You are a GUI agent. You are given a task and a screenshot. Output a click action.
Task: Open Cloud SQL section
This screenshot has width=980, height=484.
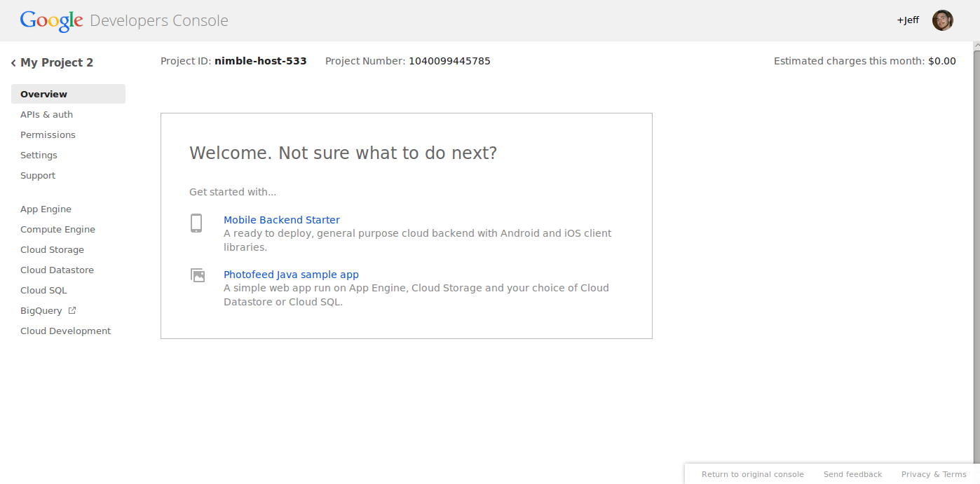43,290
